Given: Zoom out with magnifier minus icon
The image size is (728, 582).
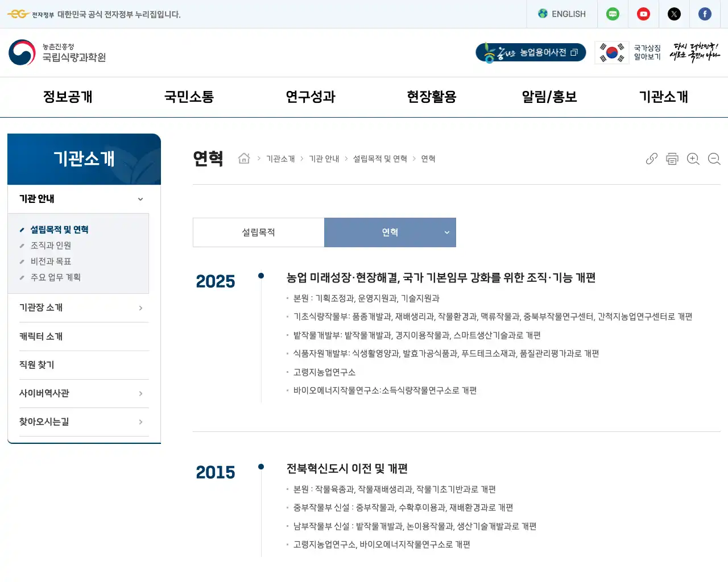Looking at the screenshot, I should pos(714,159).
